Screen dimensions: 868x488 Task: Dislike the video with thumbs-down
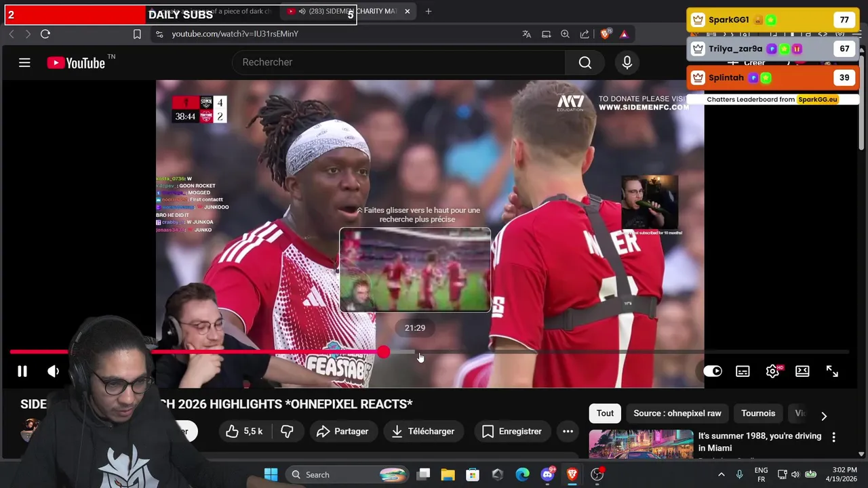(x=287, y=431)
